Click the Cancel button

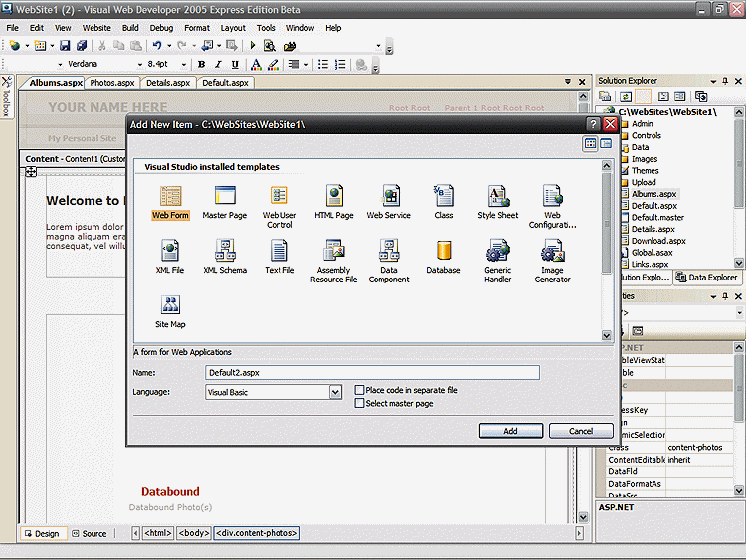581,431
